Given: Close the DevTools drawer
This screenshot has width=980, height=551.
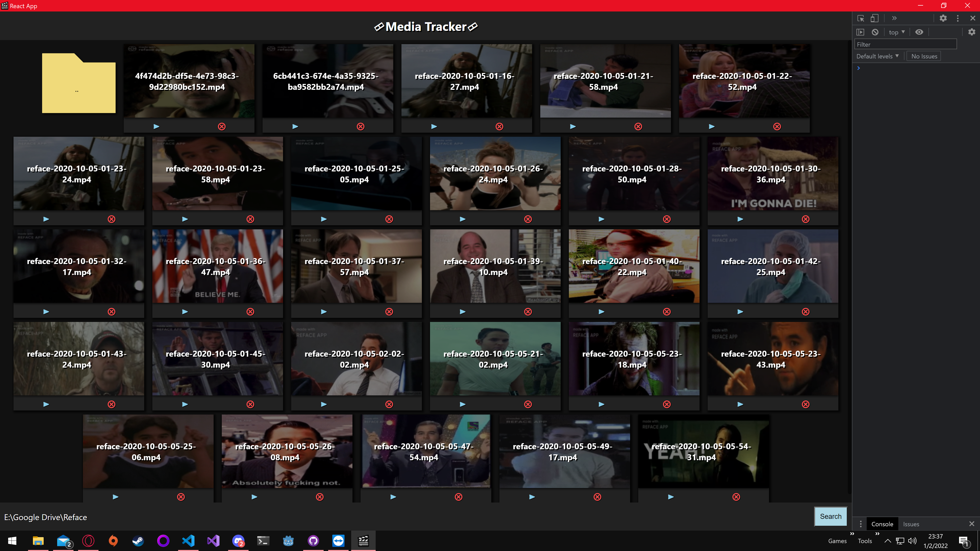Looking at the screenshot, I should pyautogui.click(x=972, y=524).
